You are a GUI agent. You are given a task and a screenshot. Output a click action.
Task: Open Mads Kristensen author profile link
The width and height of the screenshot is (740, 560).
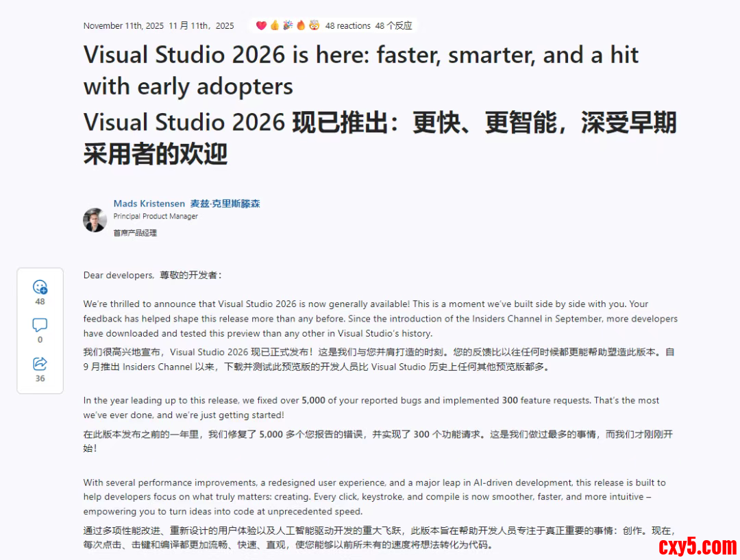(x=149, y=204)
